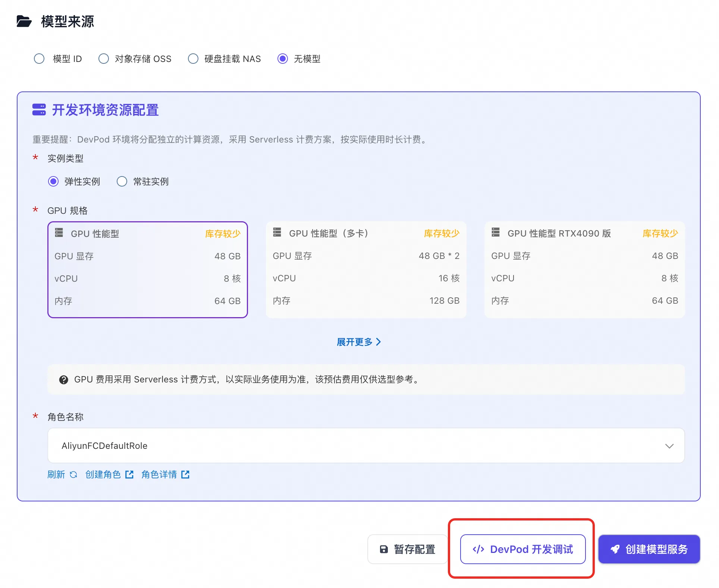Screen dimensions: 719x588
Task: Select 硬盘挂载 NAS radio option
Action: [193, 59]
